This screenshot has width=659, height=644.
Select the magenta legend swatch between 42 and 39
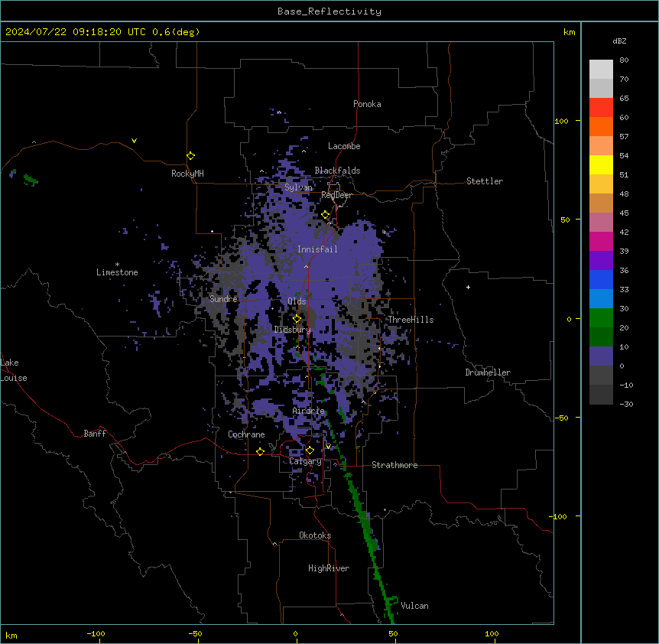point(601,241)
